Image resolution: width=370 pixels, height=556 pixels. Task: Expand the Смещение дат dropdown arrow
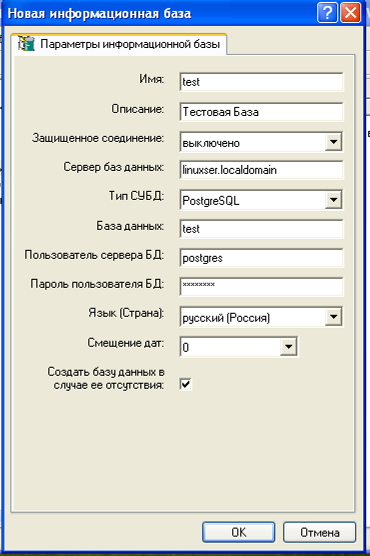coord(288,346)
